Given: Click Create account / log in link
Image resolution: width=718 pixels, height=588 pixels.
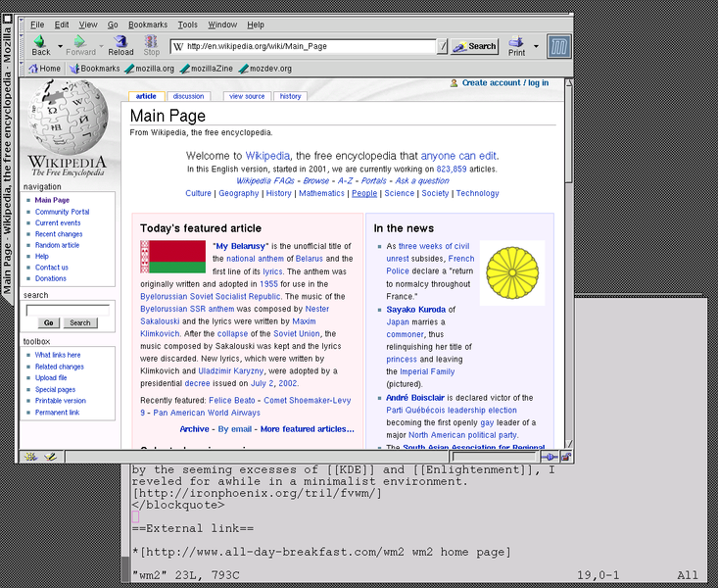Looking at the screenshot, I should coord(505,83).
